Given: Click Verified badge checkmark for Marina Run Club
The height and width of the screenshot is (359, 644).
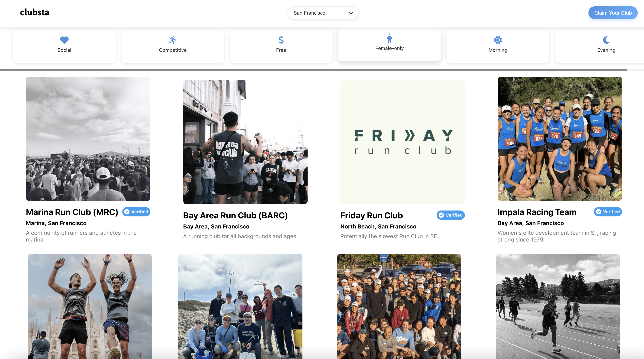Looking at the screenshot, I should (x=127, y=212).
